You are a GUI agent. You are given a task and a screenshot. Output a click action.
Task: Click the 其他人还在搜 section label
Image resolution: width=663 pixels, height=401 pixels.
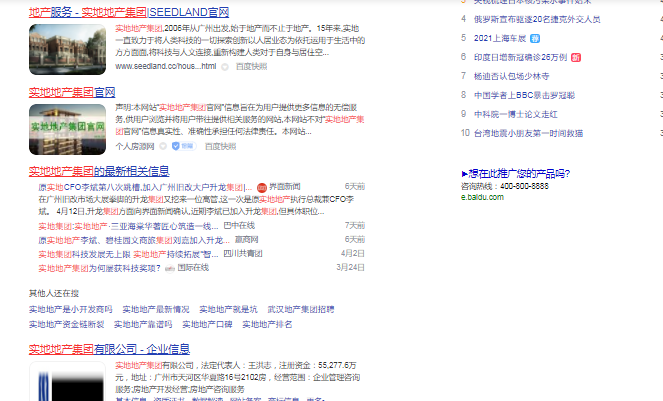pyautogui.click(x=54, y=293)
